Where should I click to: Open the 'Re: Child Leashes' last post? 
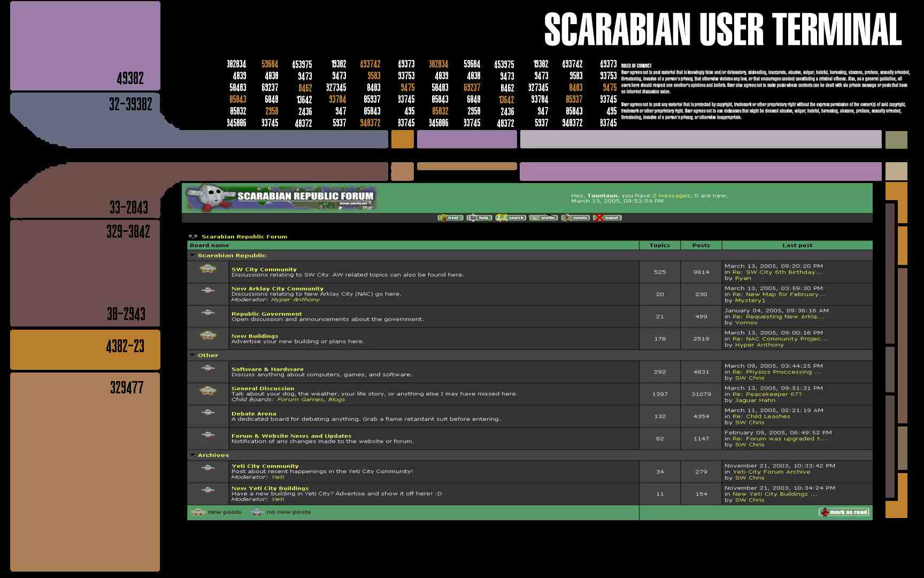click(761, 416)
